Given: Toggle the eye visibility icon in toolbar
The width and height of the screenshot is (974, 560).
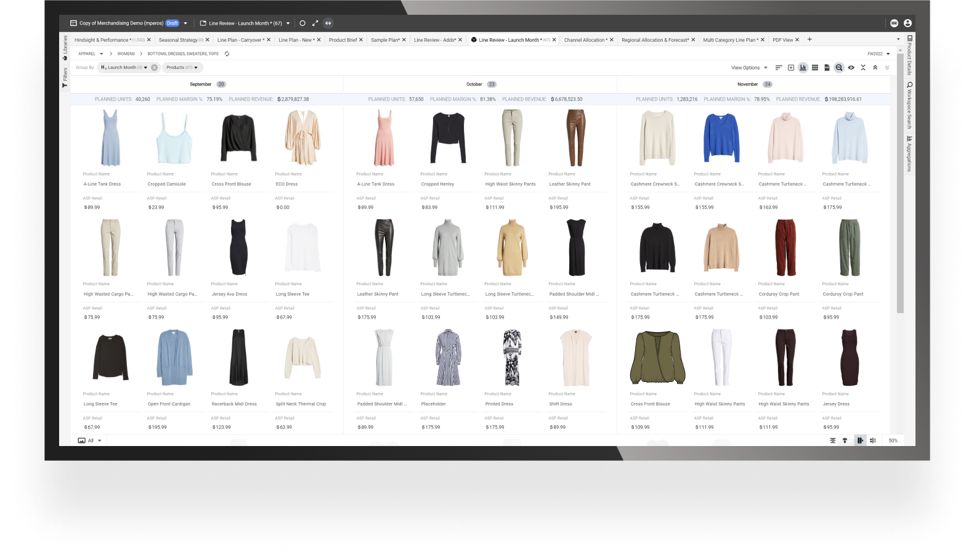Looking at the screenshot, I should tap(851, 68).
